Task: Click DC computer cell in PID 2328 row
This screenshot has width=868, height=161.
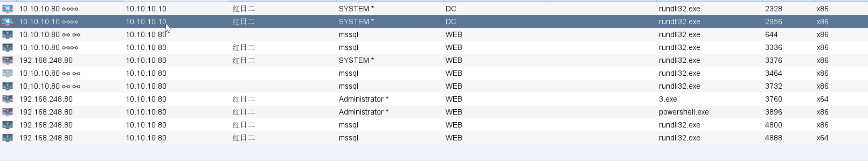Action: pyautogui.click(x=450, y=9)
